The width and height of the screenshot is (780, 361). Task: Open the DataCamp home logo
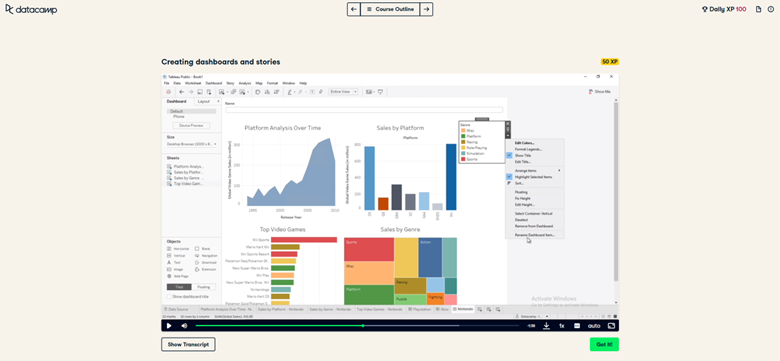point(31,9)
